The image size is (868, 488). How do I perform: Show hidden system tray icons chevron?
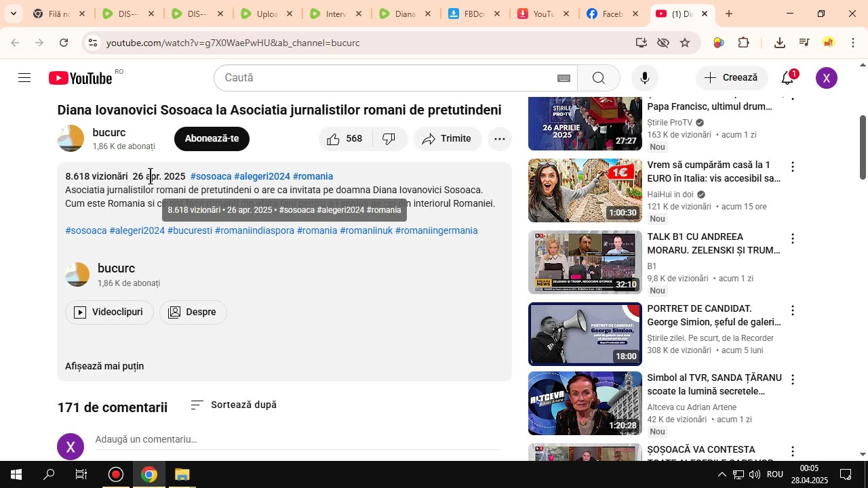point(722,474)
